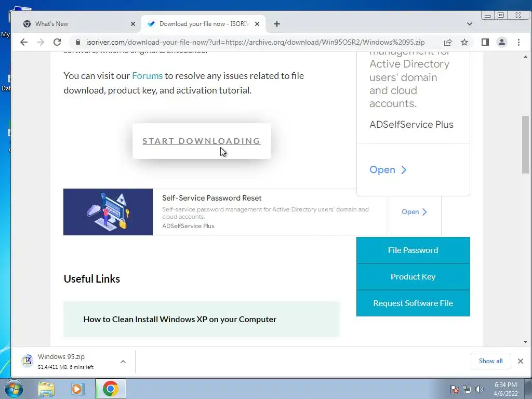This screenshot has height=399, width=532.
Task: Open the volume speaker tray icon
Action: (x=480, y=389)
